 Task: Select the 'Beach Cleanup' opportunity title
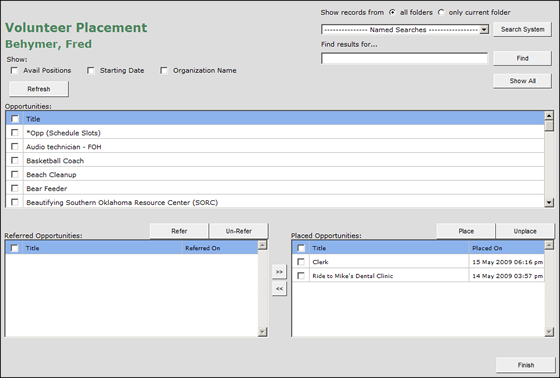[51, 175]
